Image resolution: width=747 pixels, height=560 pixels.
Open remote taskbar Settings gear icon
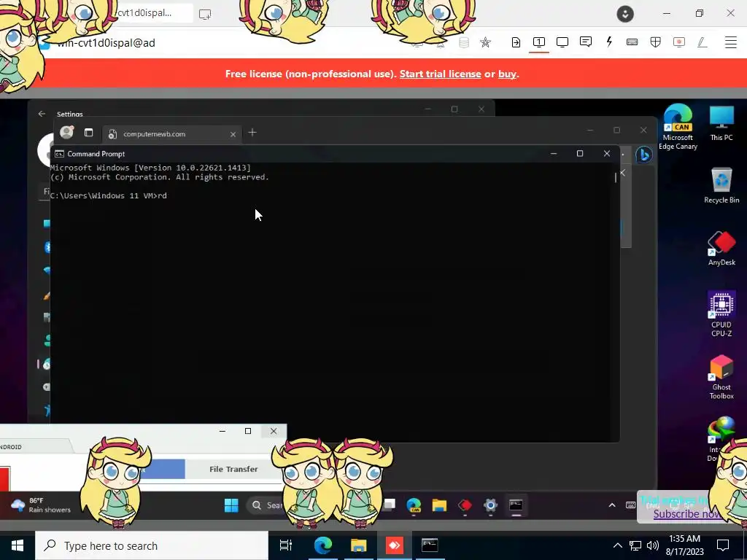click(x=490, y=505)
